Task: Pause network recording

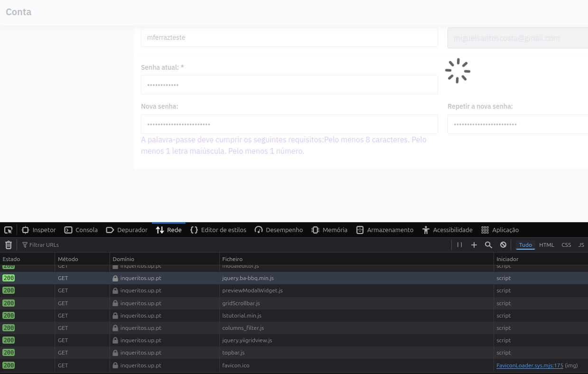Action: pos(459,245)
